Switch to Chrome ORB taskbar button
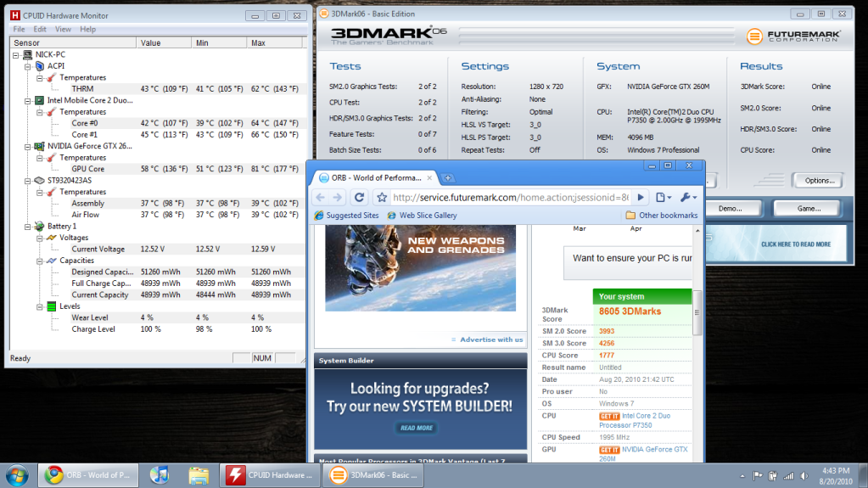 [88, 475]
